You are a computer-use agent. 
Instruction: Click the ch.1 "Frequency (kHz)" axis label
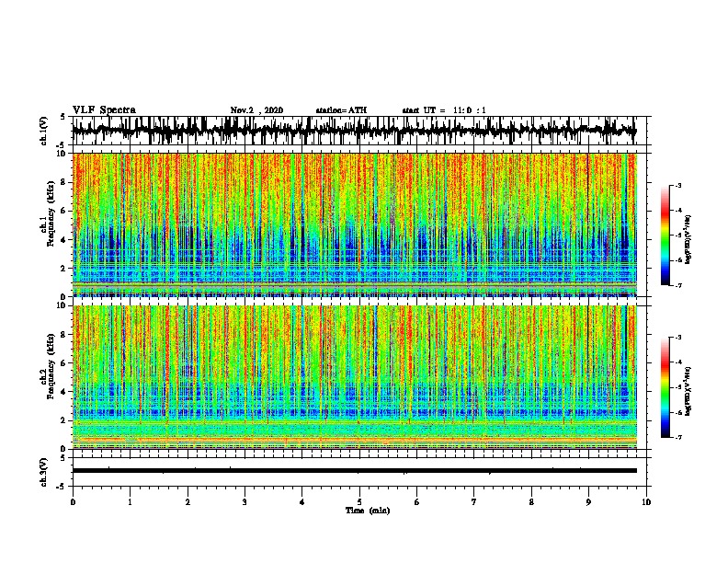(x=51, y=213)
